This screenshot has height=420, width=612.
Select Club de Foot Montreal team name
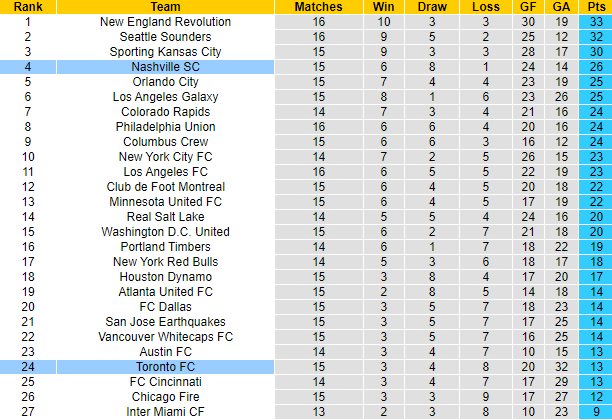165,186
